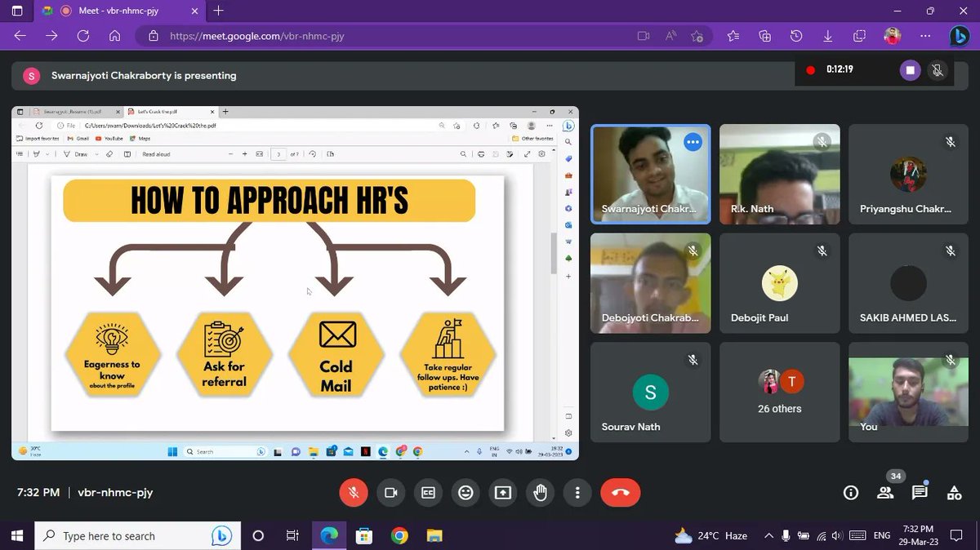Toggle the camera on or off
The width and height of the screenshot is (980, 550).
(391, 492)
